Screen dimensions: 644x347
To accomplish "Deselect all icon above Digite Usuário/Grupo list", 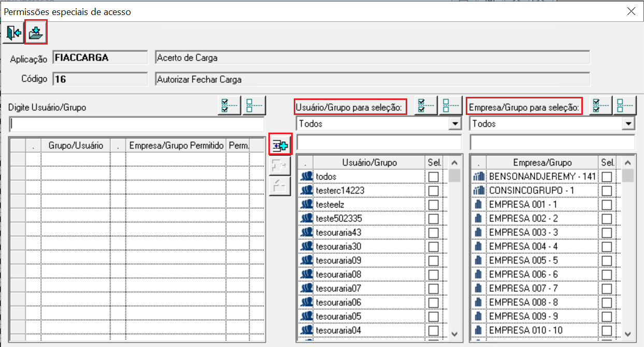I will (254, 106).
